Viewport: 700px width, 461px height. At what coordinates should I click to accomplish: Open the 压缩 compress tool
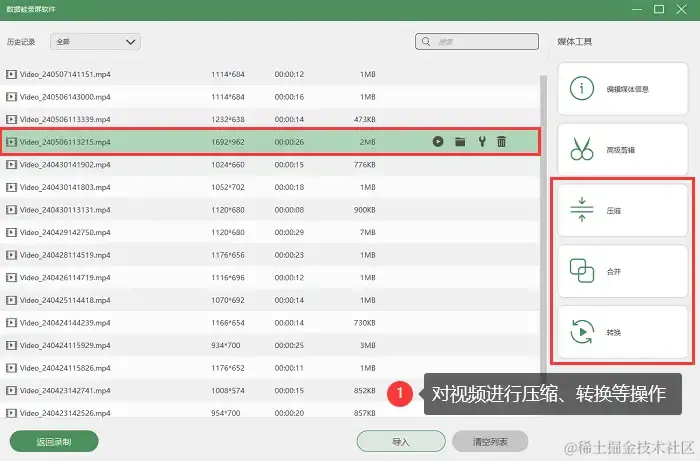(623, 210)
